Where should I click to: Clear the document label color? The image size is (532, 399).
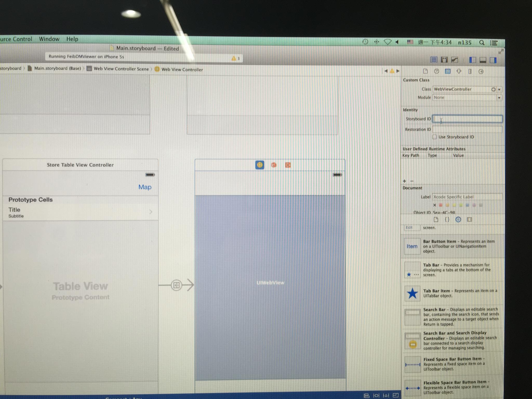tap(435, 205)
